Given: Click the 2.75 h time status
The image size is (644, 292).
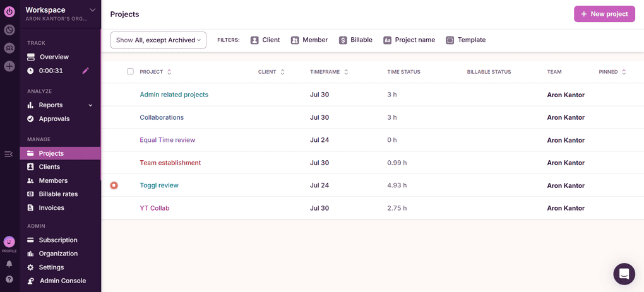Looking at the screenshot, I should coord(397,208).
